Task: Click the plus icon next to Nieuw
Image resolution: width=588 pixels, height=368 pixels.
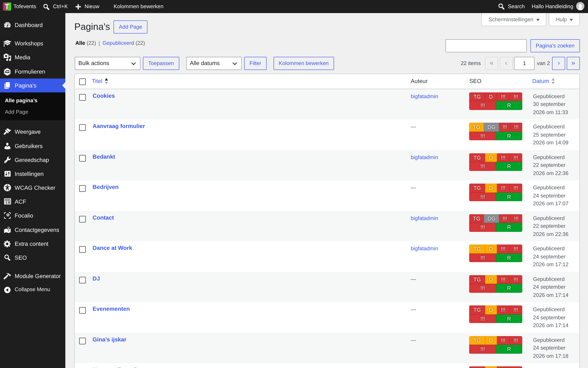Action: 78,7
